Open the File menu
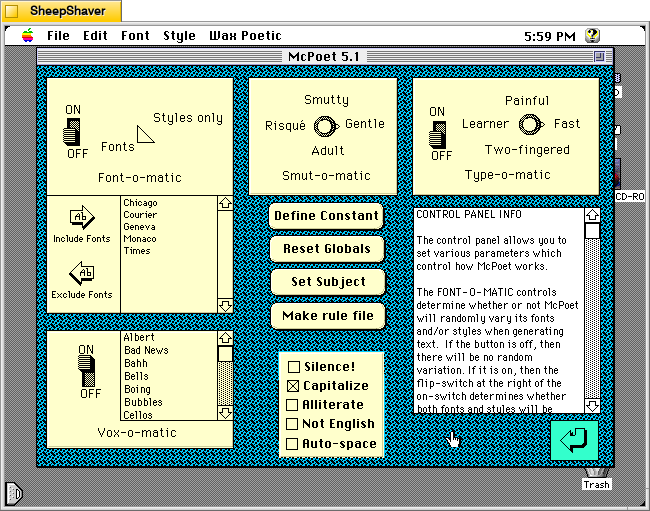Screen dimensions: 650x511 point(58,36)
